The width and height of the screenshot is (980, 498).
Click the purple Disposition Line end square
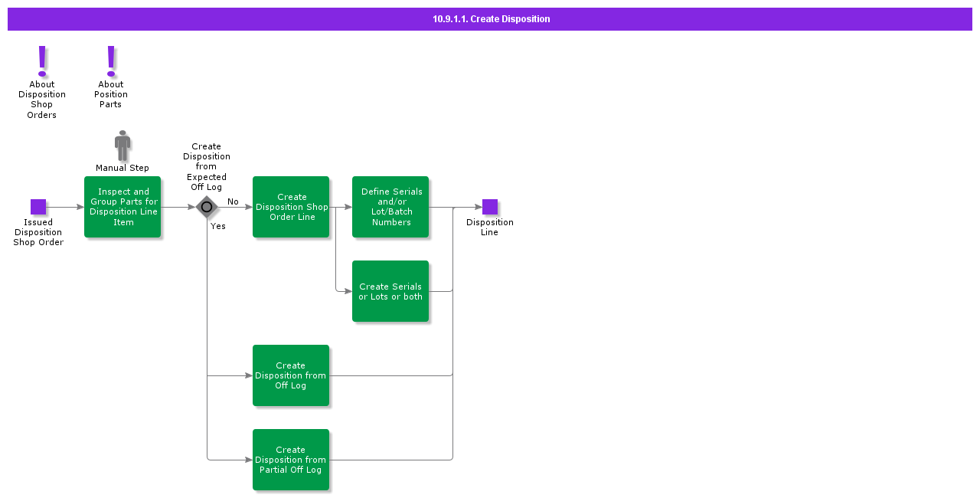490,207
